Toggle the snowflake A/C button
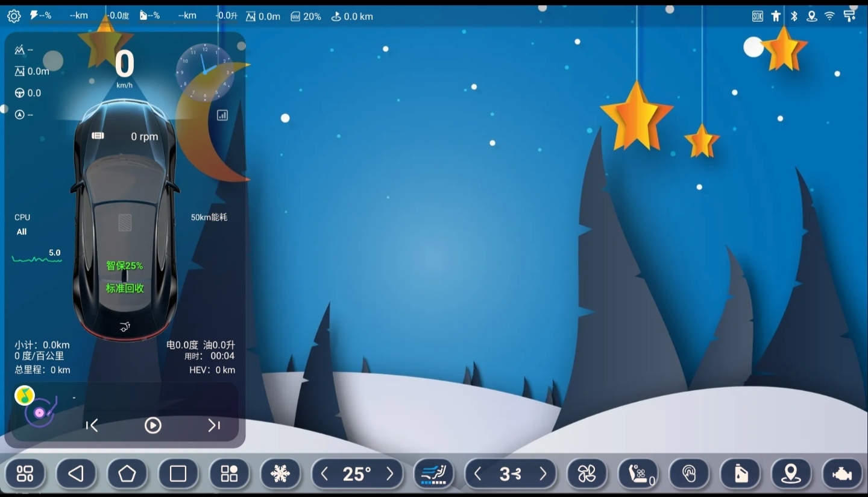This screenshot has height=497, width=868. click(280, 474)
